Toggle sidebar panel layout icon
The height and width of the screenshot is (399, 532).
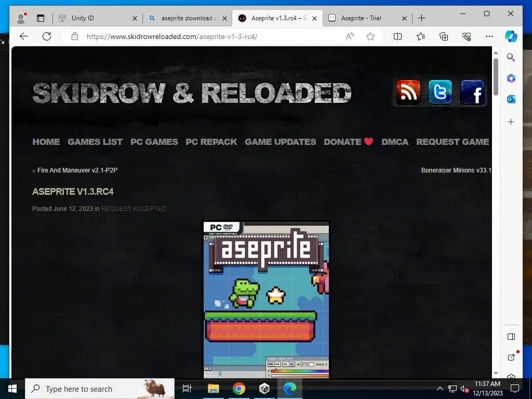[x=511, y=337]
